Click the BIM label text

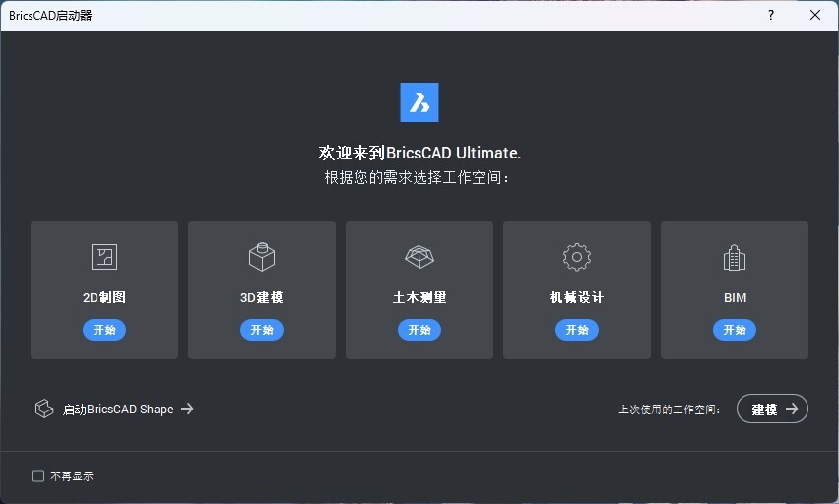735,298
